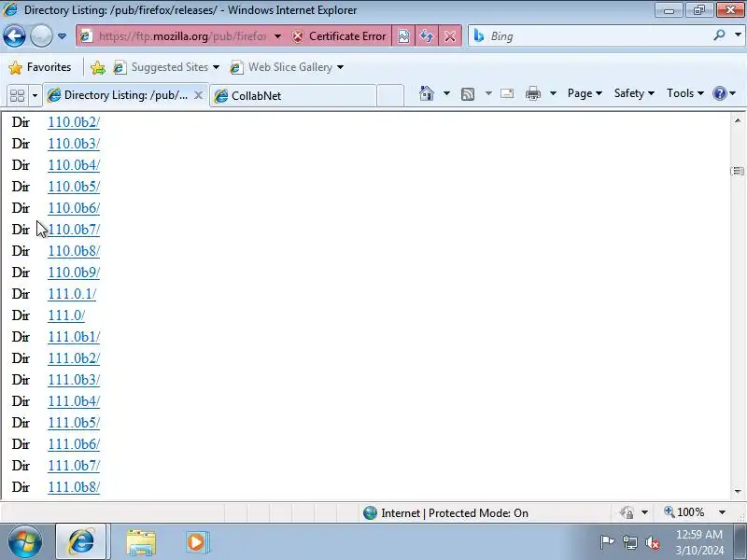The width and height of the screenshot is (747, 560).
Task: Open Web Slice Gallery dropdown
Action: pyautogui.click(x=287, y=67)
